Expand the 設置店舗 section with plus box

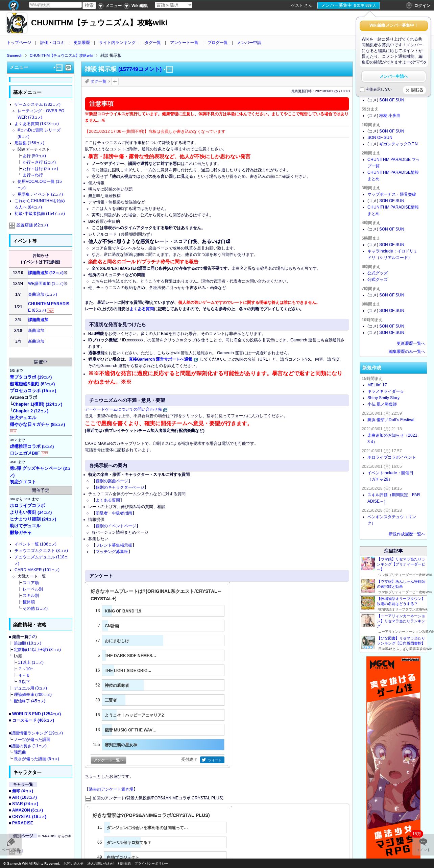[x=12, y=225]
